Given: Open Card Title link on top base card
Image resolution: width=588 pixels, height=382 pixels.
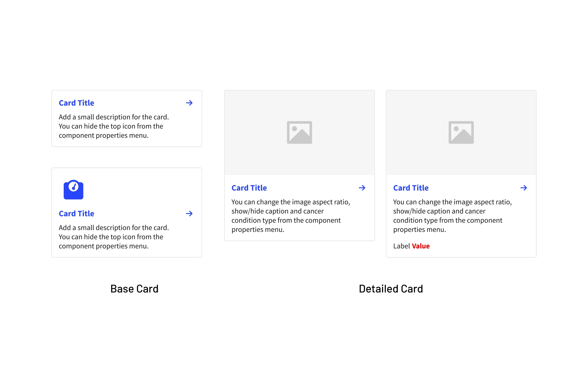Looking at the screenshot, I should tap(76, 103).
